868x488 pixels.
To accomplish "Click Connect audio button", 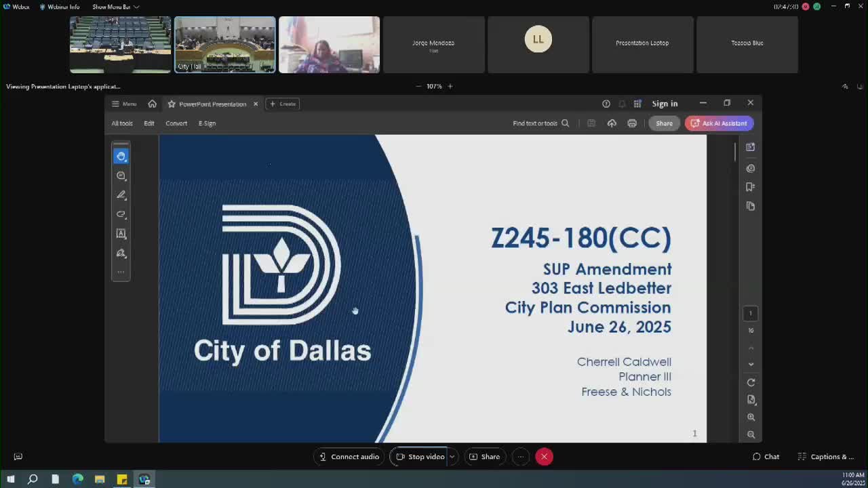I will pyautogui.click(x=349, y=457).
